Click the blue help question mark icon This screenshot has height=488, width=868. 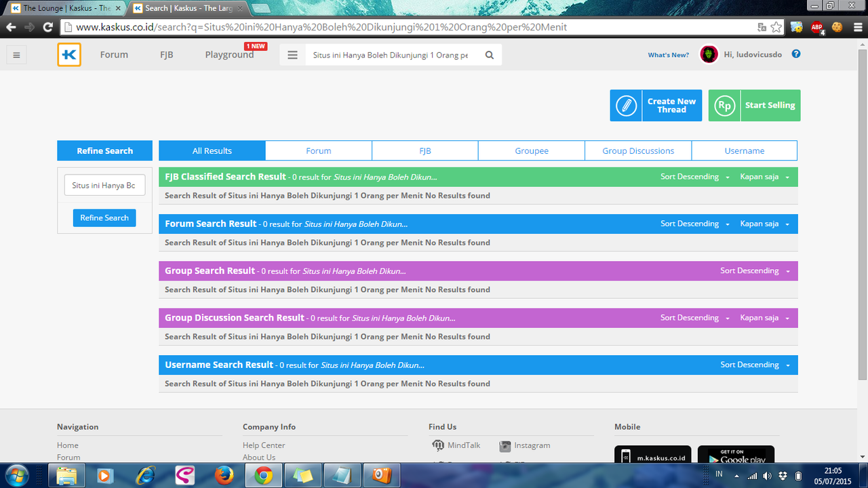796,54
